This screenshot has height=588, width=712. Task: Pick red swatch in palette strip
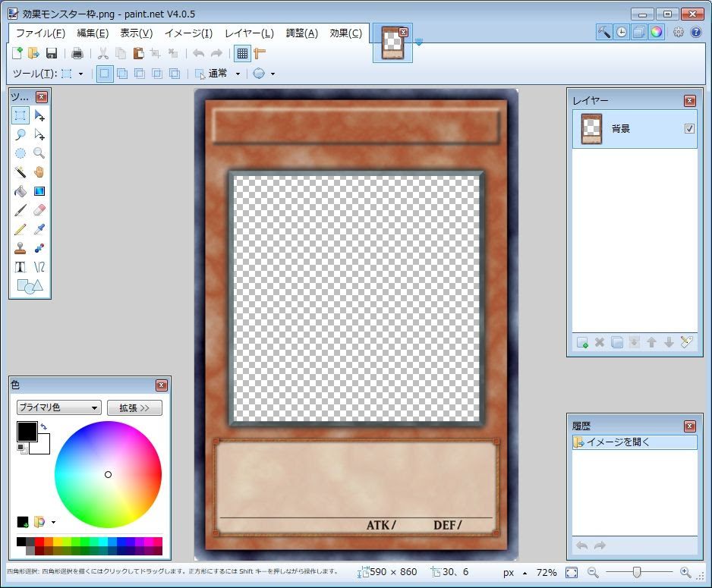pos(39,542)
